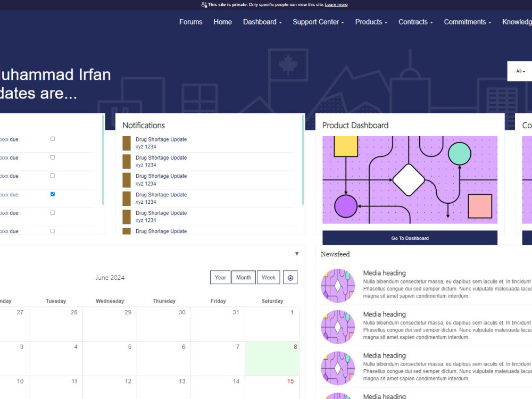
Task: Click the brown icon of second Drug Shortage Update
Action: tap(127, 162)
